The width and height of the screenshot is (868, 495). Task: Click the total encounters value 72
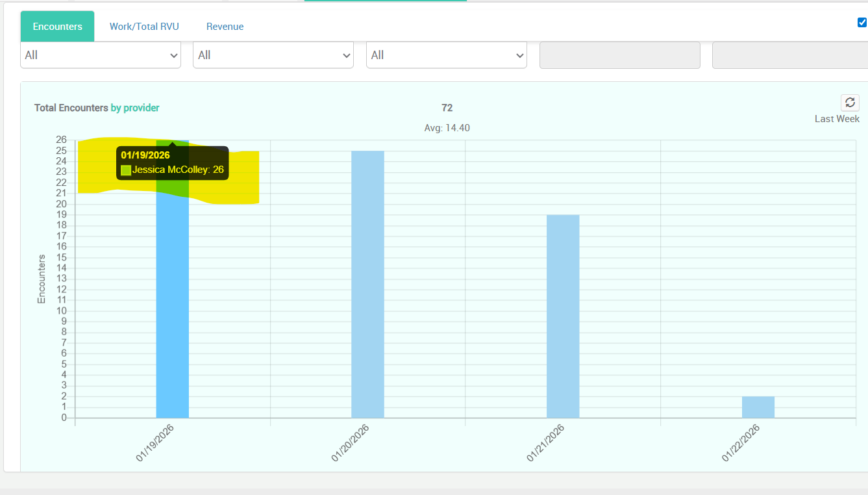(x=447, y=108)
